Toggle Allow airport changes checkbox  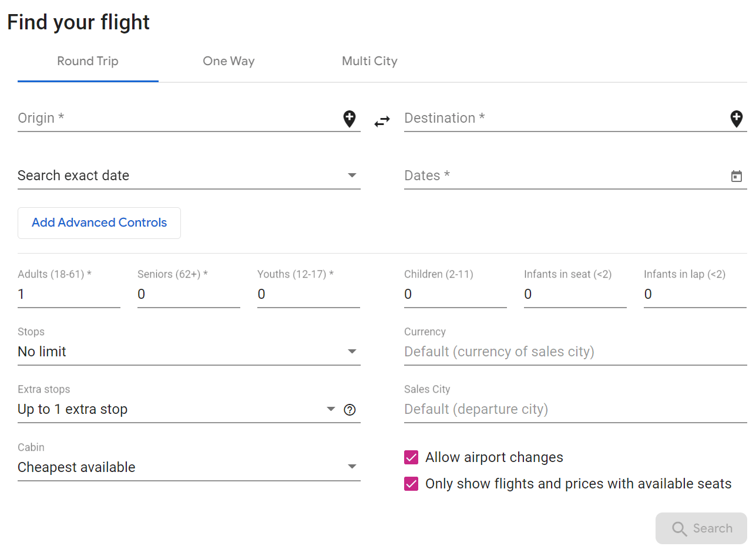(411, 457)
